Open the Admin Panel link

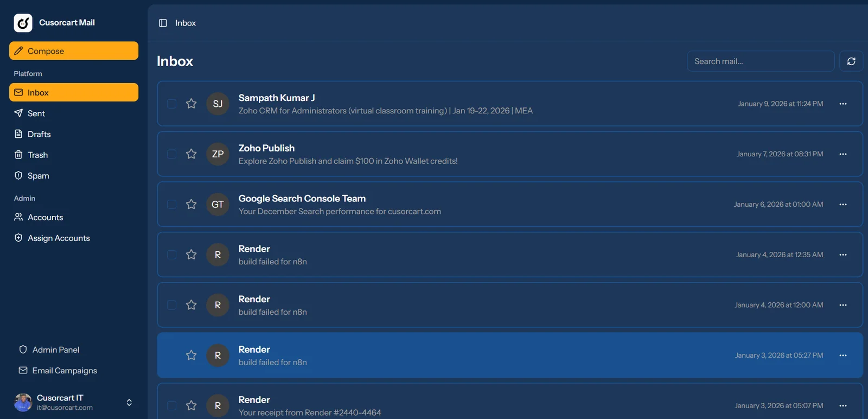point(56,350)
